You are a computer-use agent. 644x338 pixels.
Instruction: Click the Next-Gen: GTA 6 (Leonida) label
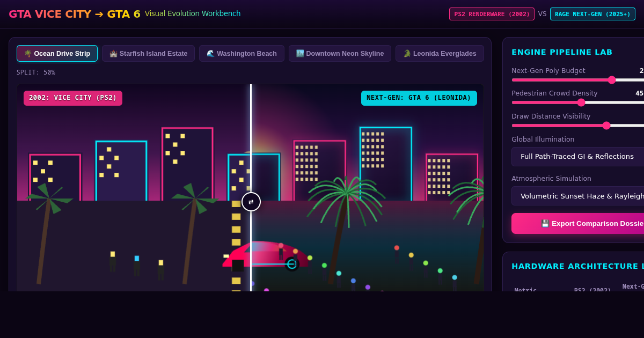point(419,98)
